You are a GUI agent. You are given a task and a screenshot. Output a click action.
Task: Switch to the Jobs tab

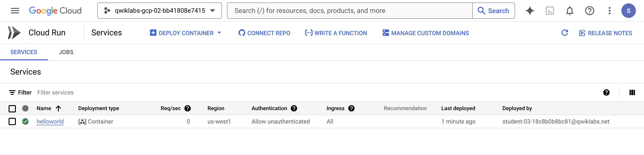[x=66, y=52]
